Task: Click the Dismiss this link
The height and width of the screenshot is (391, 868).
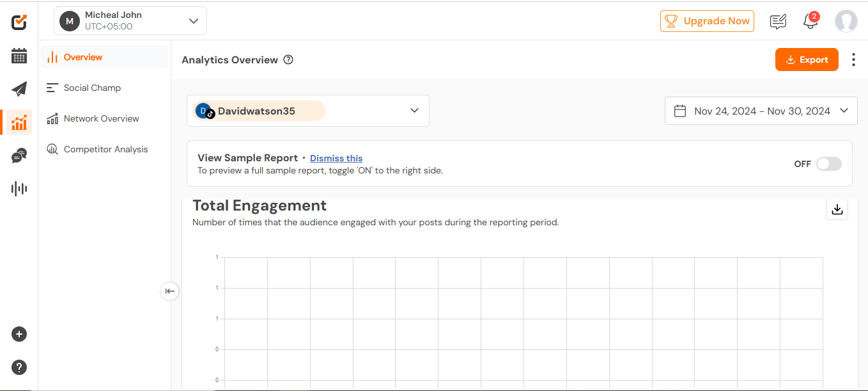Action: click(x=336, y=158)
